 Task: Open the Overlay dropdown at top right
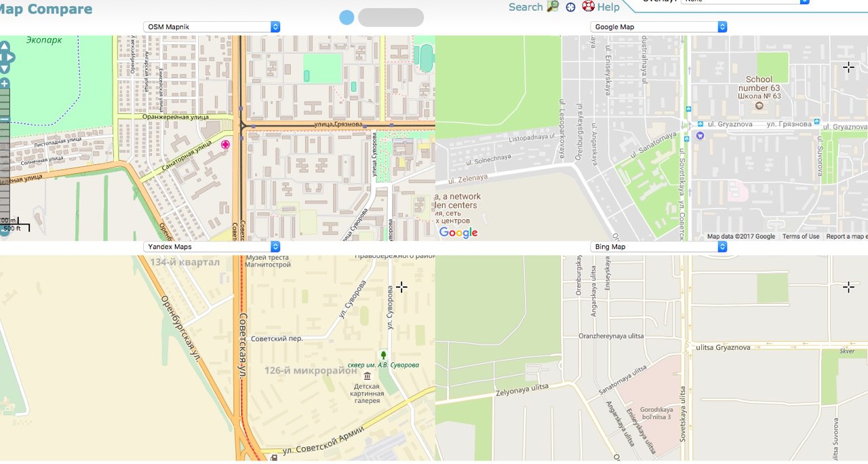pos(745,2)
